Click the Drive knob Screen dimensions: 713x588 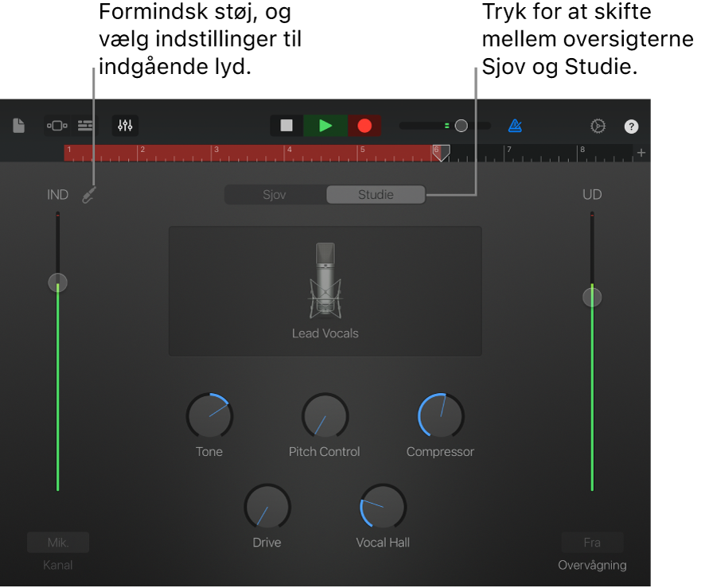267,507
